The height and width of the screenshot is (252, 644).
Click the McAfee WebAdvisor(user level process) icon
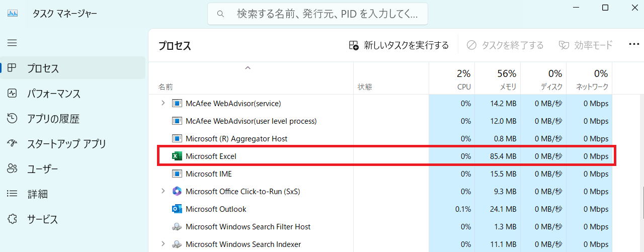(x=177, y=121)
